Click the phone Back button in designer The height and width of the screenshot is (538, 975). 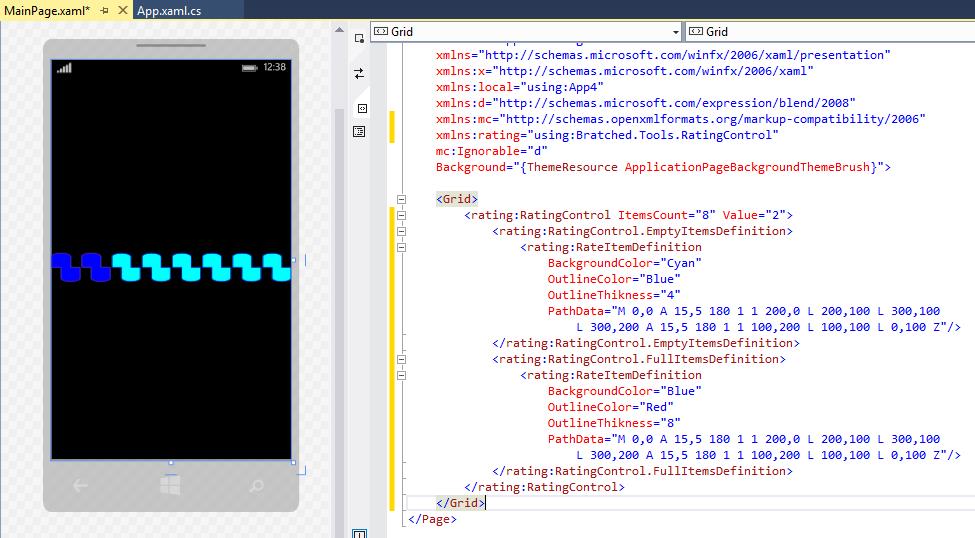click(x=80, y=486)
